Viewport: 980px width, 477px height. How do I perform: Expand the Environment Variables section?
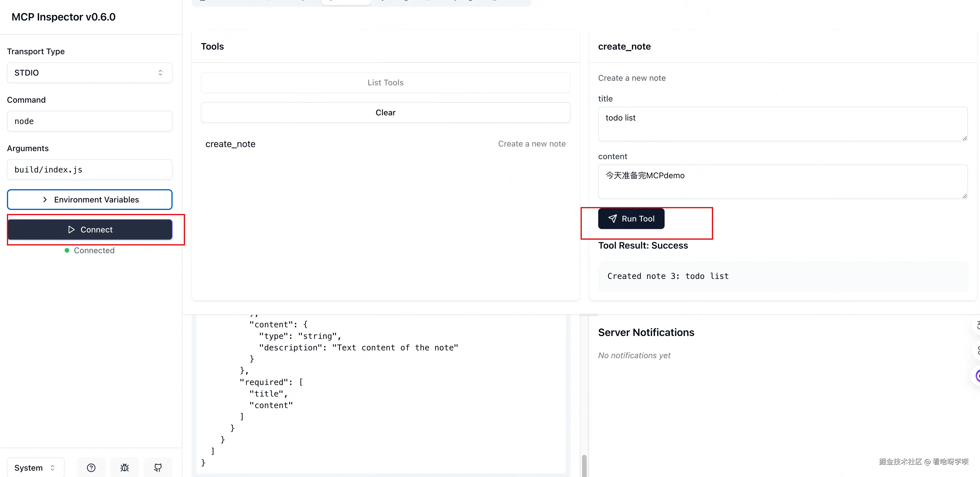pos(89,200)
